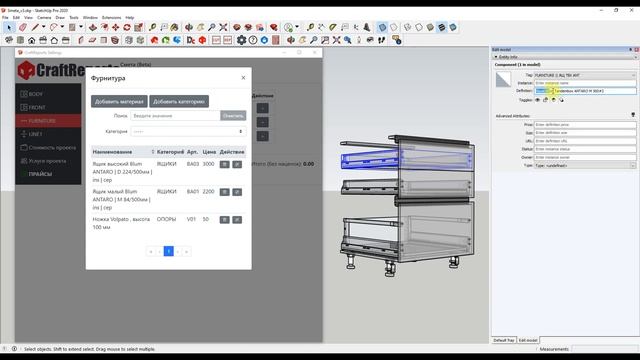This screenshot has height=360, width=640.
Task: Focus the Поиск search field
Action: 176,116
